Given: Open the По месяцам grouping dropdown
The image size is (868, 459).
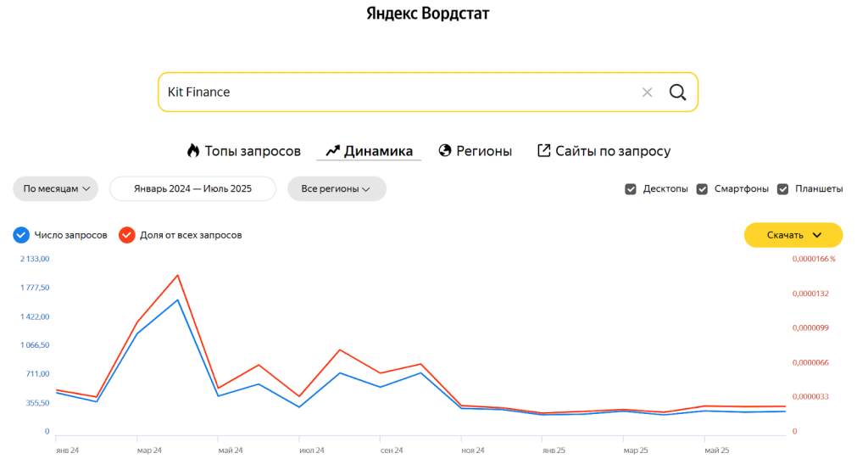Looking at the screenshot, I should pyautogui.click(x=56, y=189).
